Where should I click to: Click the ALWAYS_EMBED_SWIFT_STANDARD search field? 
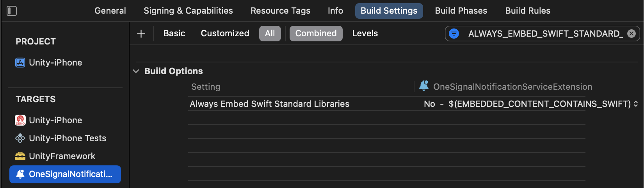click(x=542, y=34)
